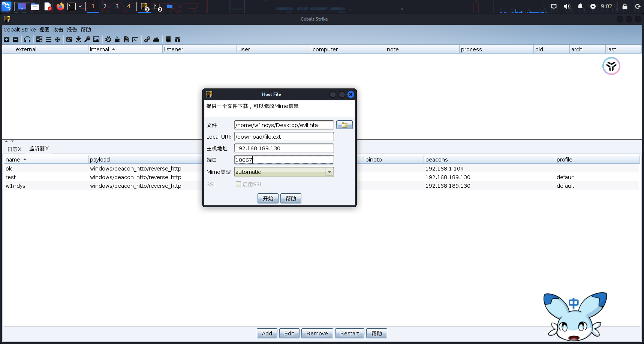The height and width of the screenshot is (344, 644).
Task: Click the crosshair targets icon in toolbar
Action: tap(58, 39)
